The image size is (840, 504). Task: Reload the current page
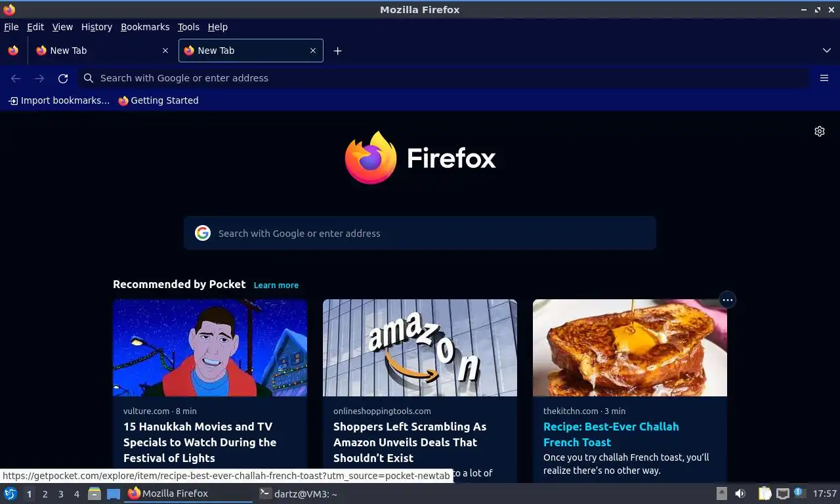(x=63, y=78)
